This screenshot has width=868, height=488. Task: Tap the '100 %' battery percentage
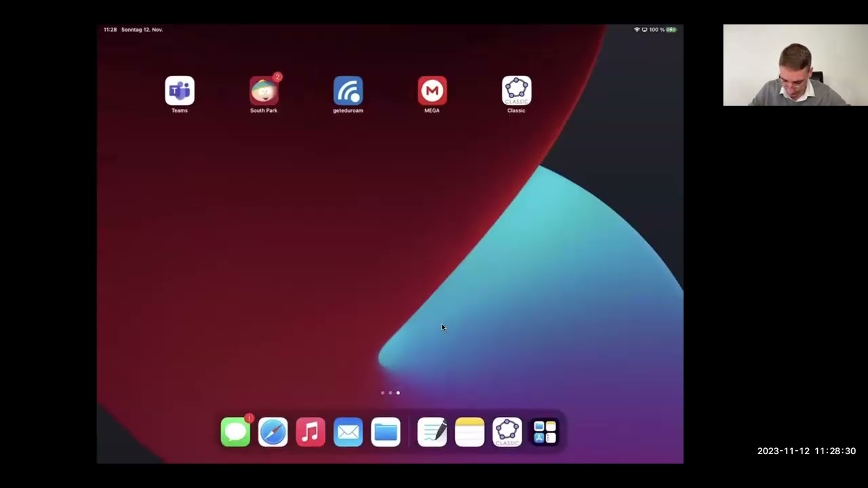click(657, 30)
